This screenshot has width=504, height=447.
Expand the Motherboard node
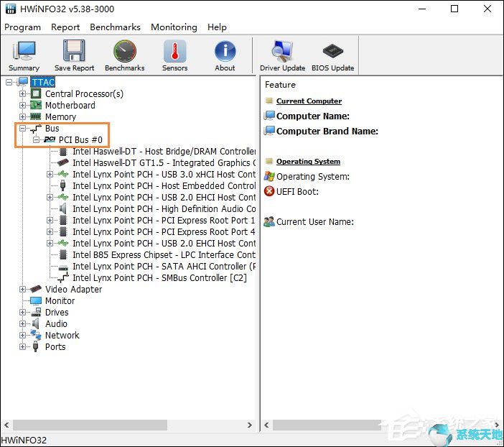click(x=22, y=105)
